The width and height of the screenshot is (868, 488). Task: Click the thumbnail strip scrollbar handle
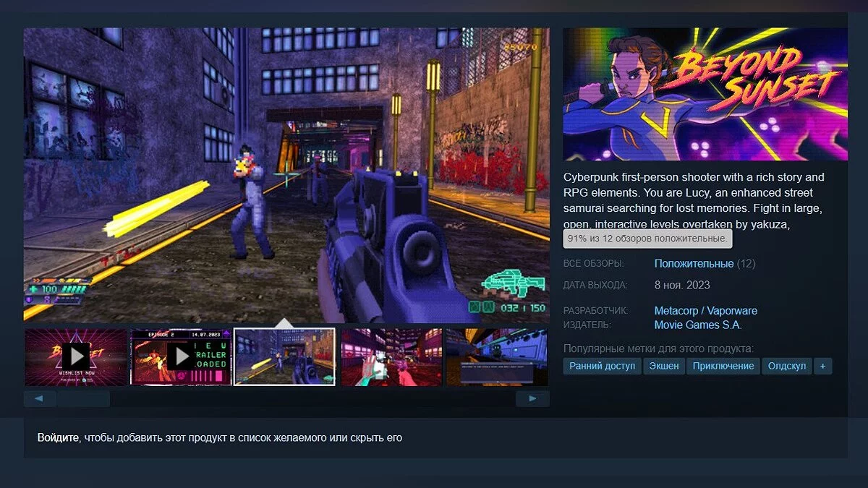coord(83,398)
